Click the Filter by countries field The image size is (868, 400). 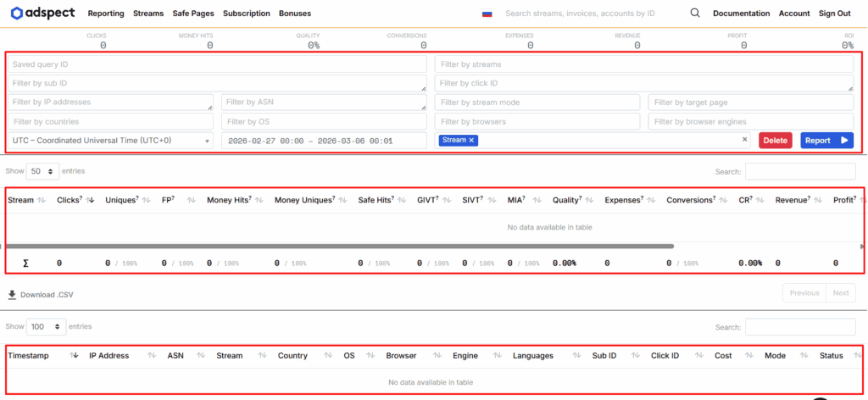coord(110,122)
